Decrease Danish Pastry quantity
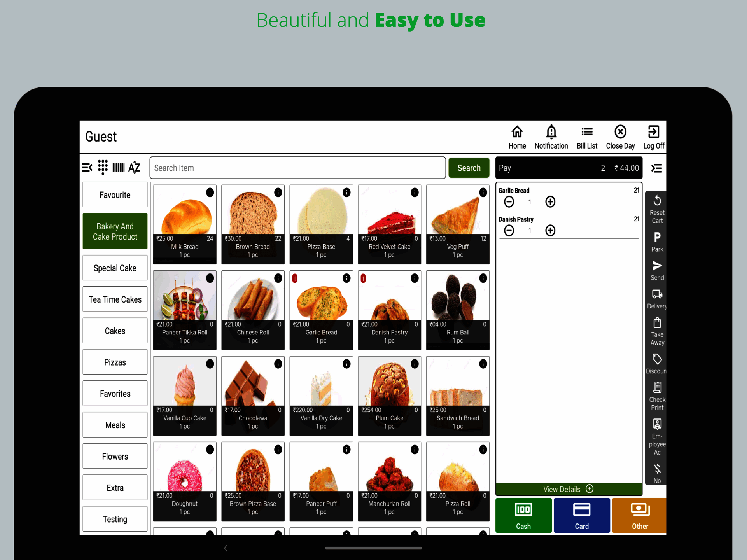Image resolution: width=747 pixels, height=560 pixels. [x=509, y=231]
